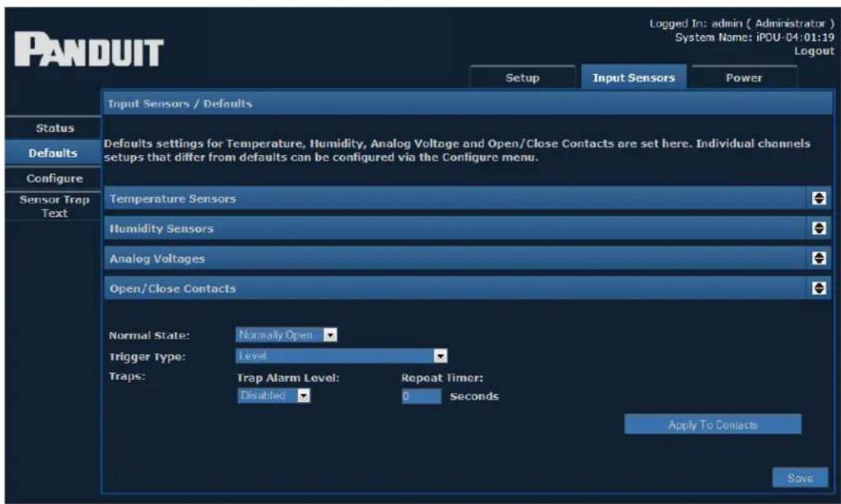Expand the Temperature Sensors section arrow icon
This screenshot has height=504, width=841.
click(x=818, y=199)
